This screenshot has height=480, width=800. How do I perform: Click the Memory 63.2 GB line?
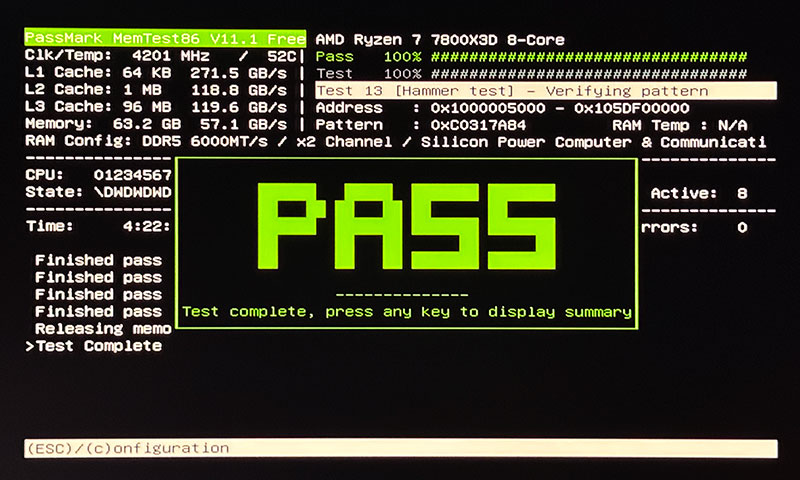pos(156,124)
